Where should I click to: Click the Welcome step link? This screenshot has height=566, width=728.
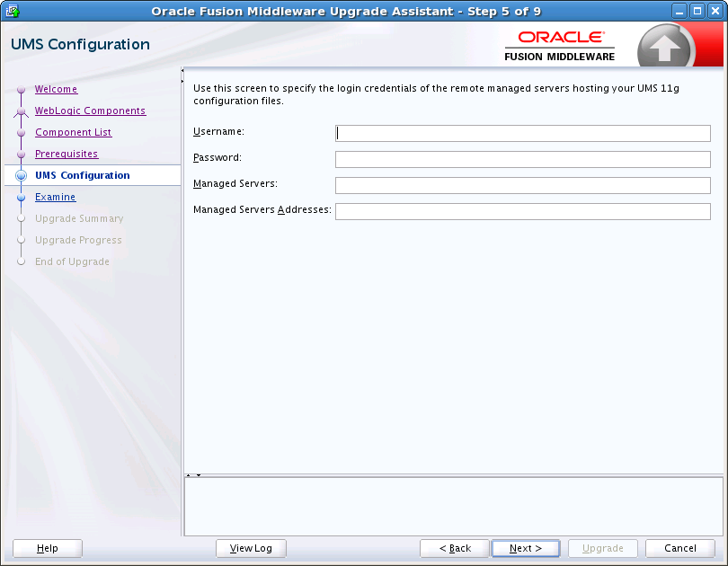tap(57, 89)
